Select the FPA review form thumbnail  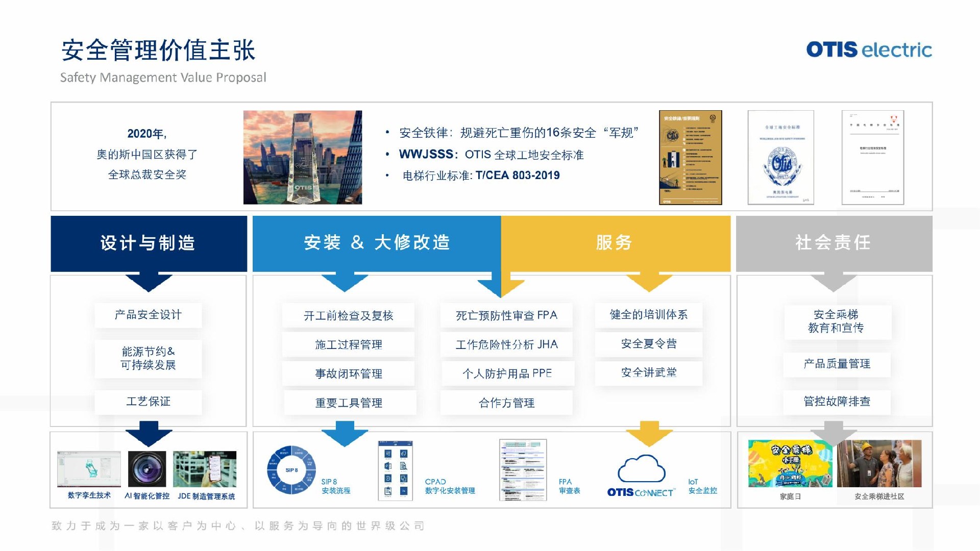[x=523, y=470]
